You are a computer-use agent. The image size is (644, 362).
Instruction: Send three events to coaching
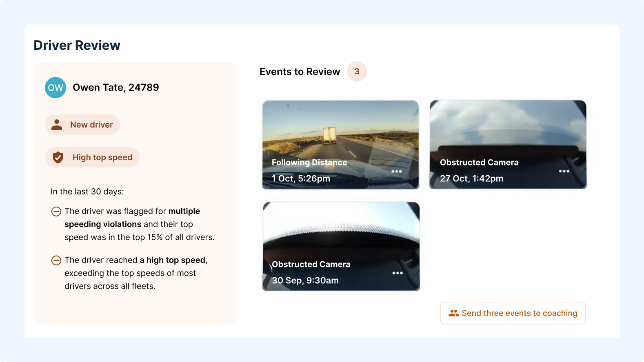(513, 313)
